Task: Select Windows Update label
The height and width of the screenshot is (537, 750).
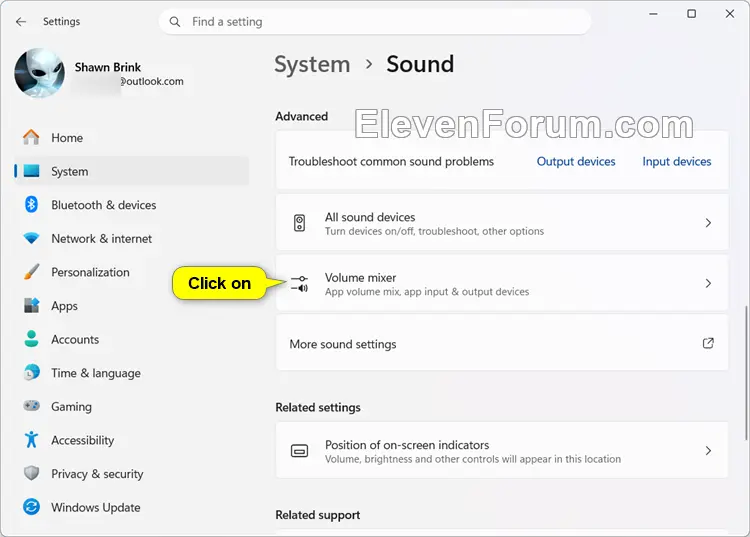Action: [x=96, y=507]
